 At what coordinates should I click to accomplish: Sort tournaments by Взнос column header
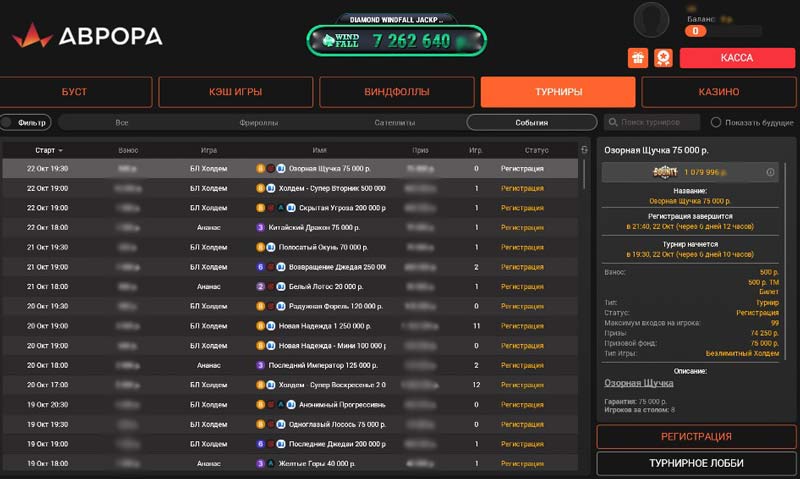click(128, 150)
